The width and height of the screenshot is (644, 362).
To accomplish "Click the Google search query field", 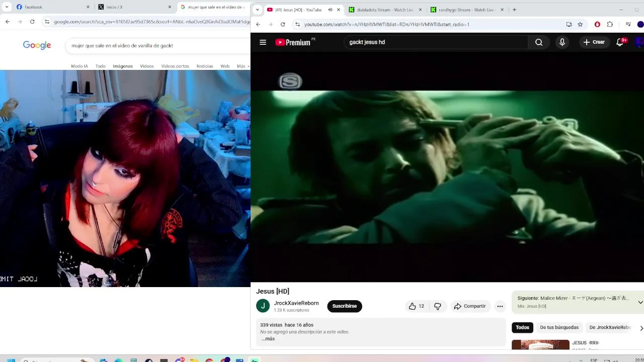I will coord(157,45).
